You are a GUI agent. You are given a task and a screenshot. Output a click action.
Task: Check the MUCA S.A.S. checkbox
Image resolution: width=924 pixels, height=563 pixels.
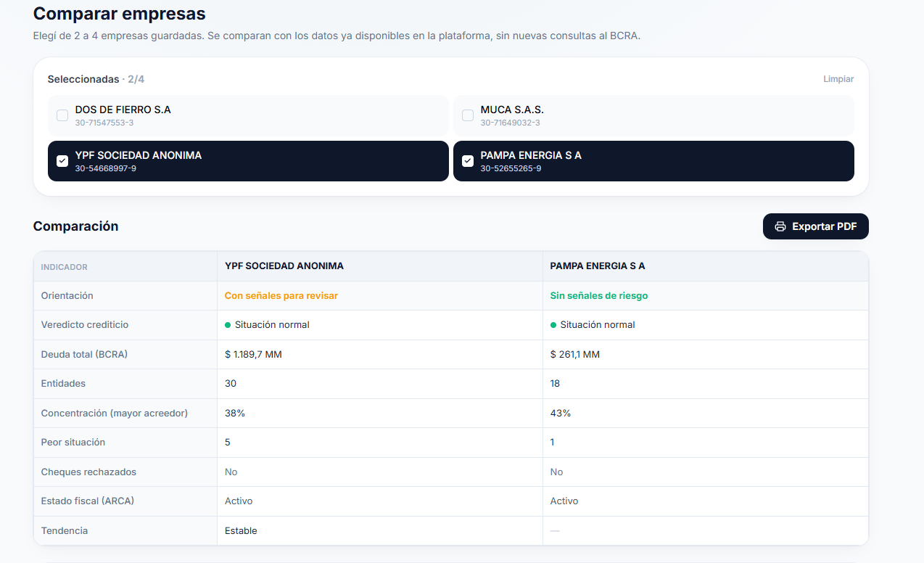click(468, 115)
